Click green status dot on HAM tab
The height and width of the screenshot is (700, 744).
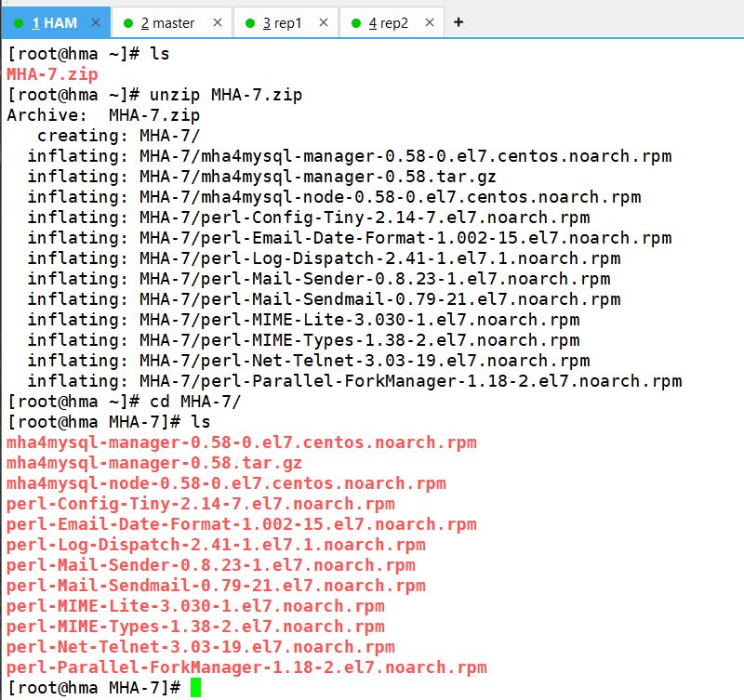19,23
